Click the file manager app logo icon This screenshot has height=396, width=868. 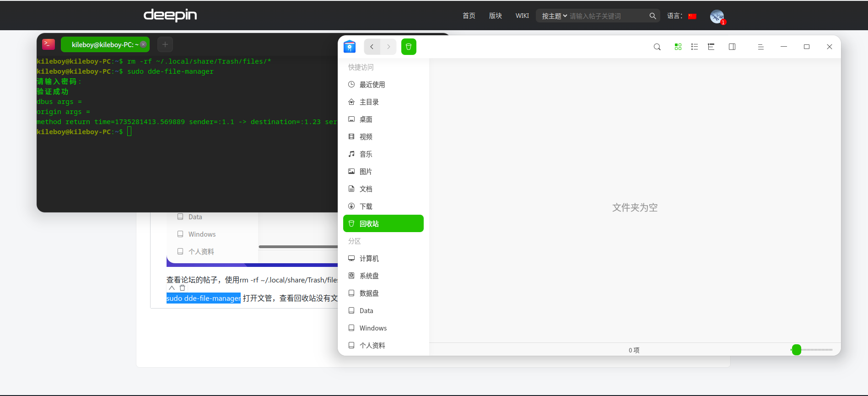coord(350,47)
